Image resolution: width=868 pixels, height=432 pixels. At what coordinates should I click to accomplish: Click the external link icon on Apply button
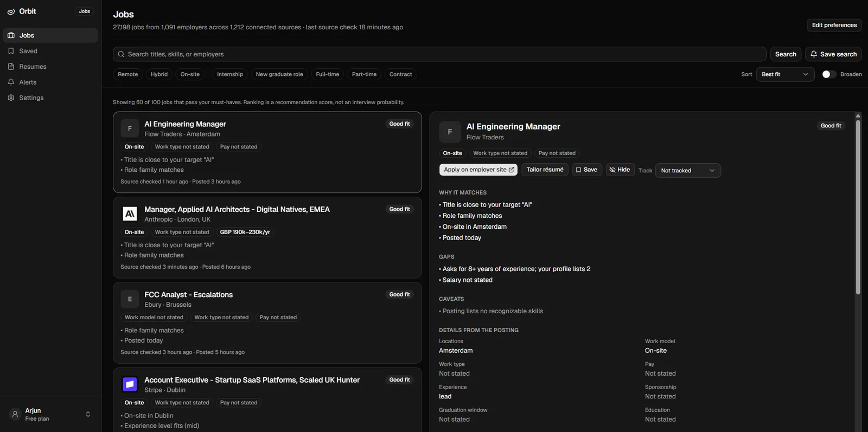pos(511,170)
